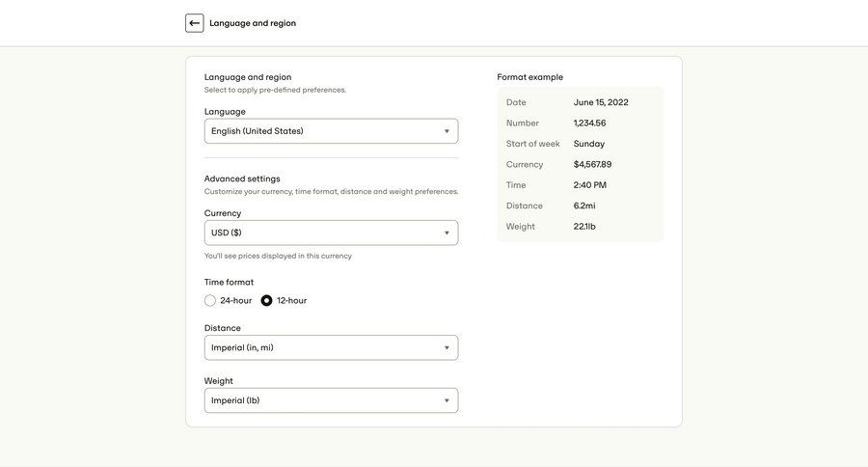Click the Distance dropdown caret arrow

tap(447, 347)
